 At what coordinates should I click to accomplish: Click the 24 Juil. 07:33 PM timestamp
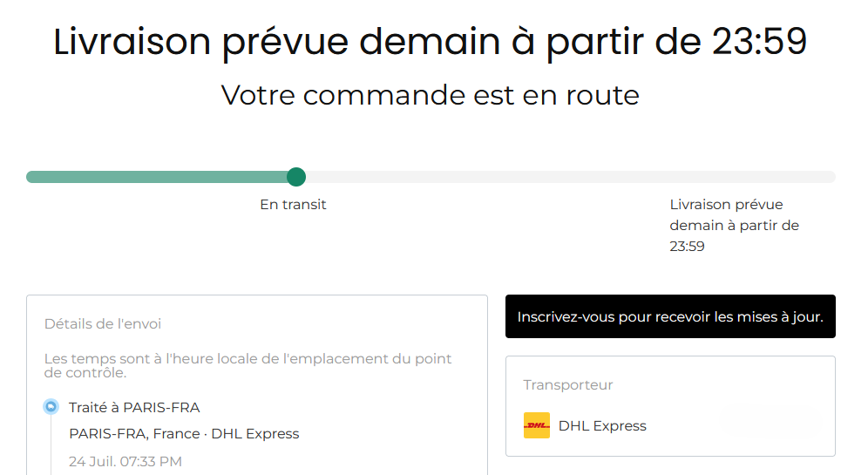pos(125,461)
